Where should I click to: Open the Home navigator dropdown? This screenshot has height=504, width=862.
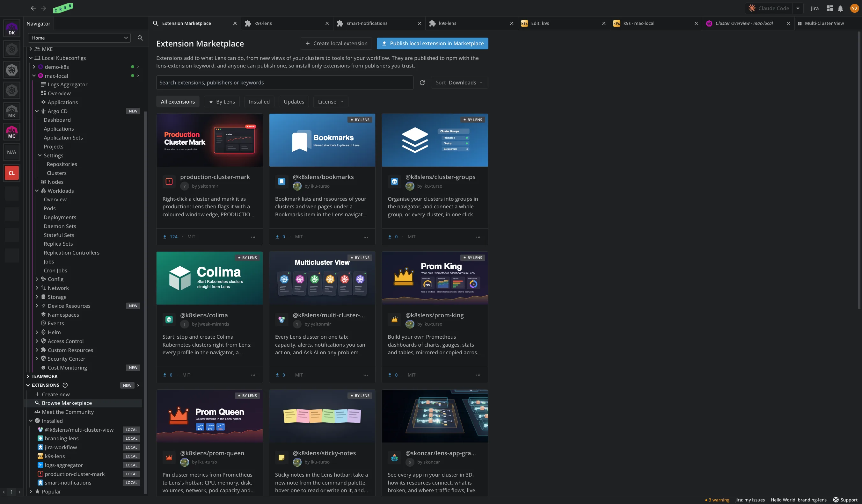pos(79,38)
